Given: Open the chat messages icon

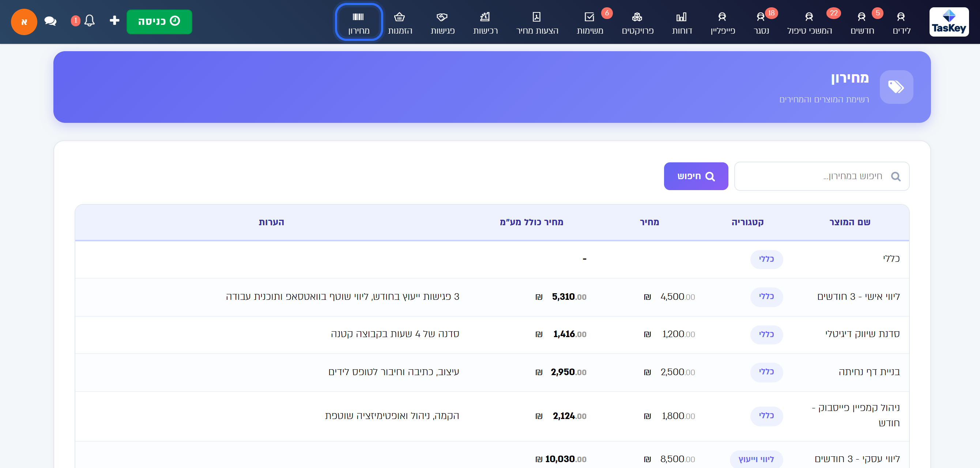Looking at the screenshot, I should coord(50,21).
